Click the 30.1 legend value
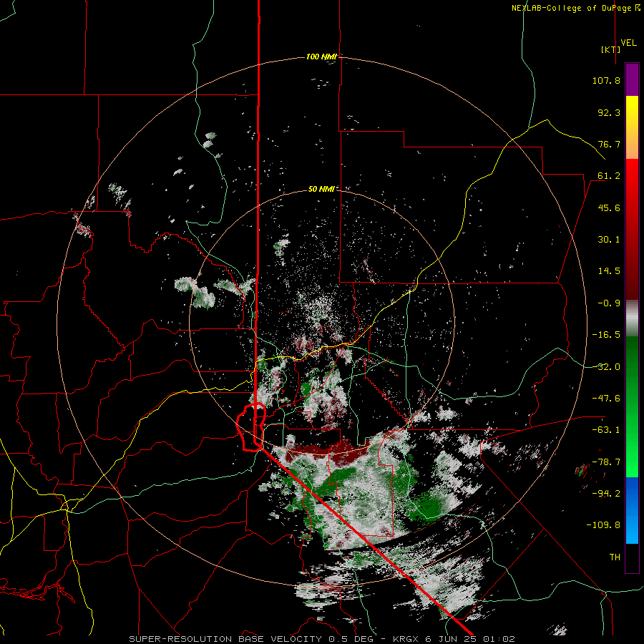644x644 pixels. [609, 240]
